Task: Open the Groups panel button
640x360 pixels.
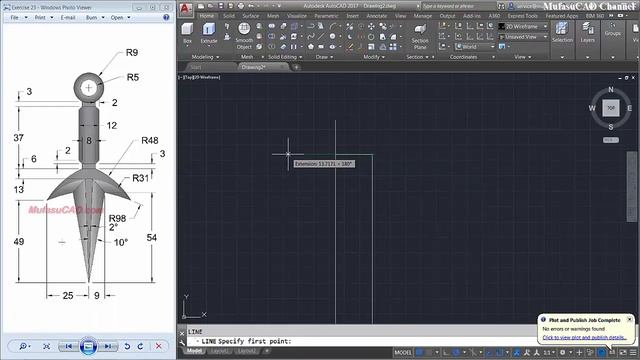Action: point(613,29)
